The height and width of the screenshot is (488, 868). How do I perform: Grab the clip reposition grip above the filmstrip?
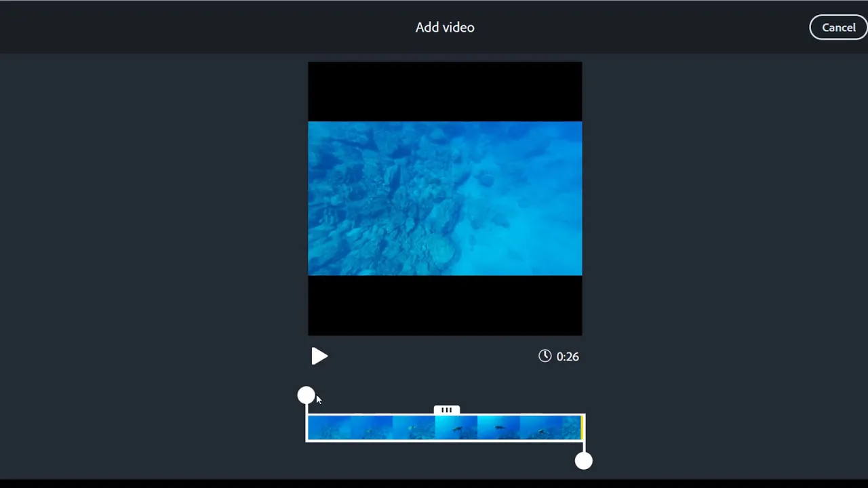coord(446,410)
